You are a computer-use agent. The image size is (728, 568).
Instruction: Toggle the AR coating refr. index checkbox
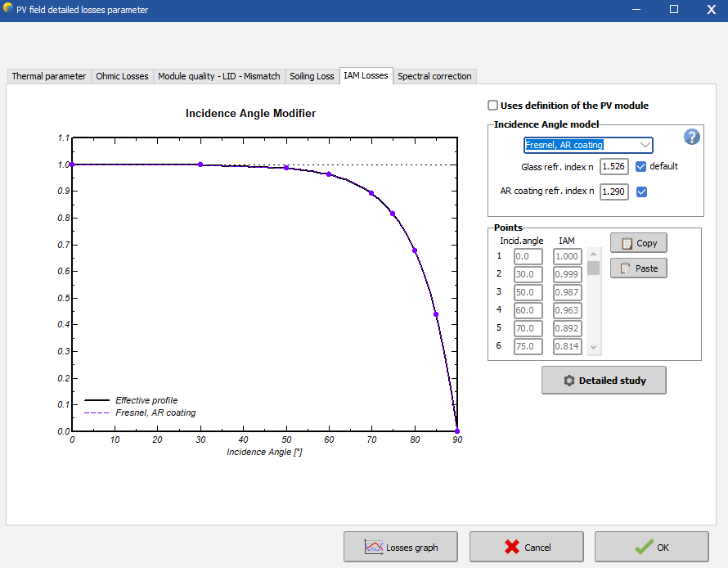pyautogui.click(x=641, y=192)
